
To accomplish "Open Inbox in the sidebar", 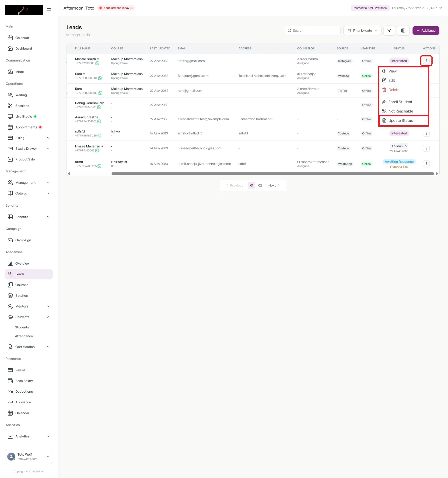I will click(x=29, y=72).
